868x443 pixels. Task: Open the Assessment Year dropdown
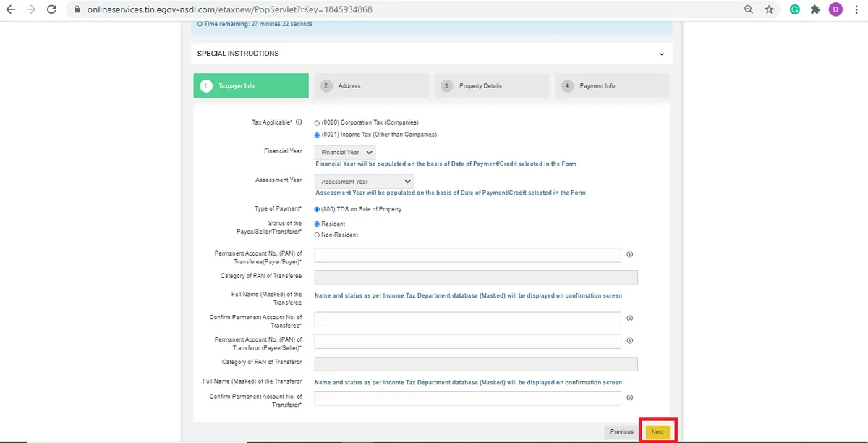point(365,182)
